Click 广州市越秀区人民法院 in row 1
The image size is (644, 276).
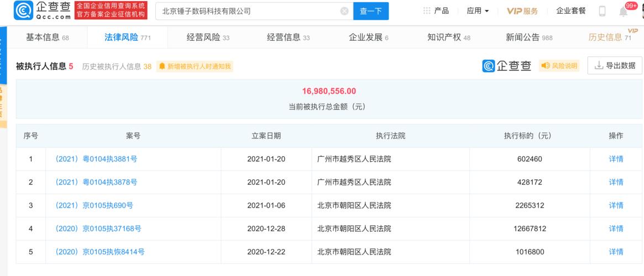tap(354, 159)
